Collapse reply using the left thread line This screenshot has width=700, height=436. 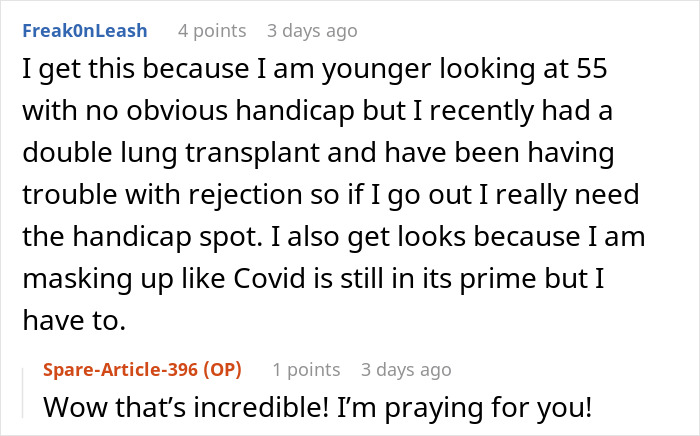tap(27, 389)
